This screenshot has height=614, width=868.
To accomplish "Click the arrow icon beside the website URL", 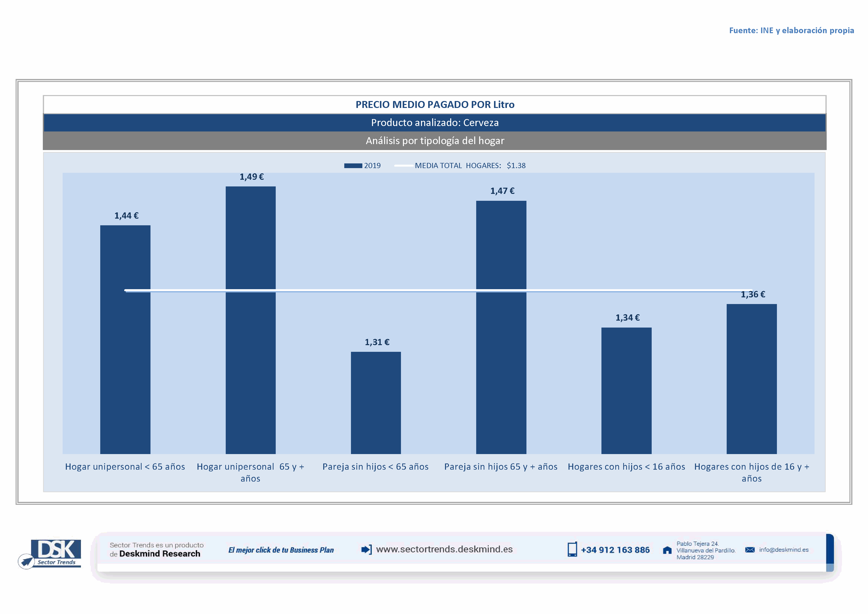I will point(366,549).
